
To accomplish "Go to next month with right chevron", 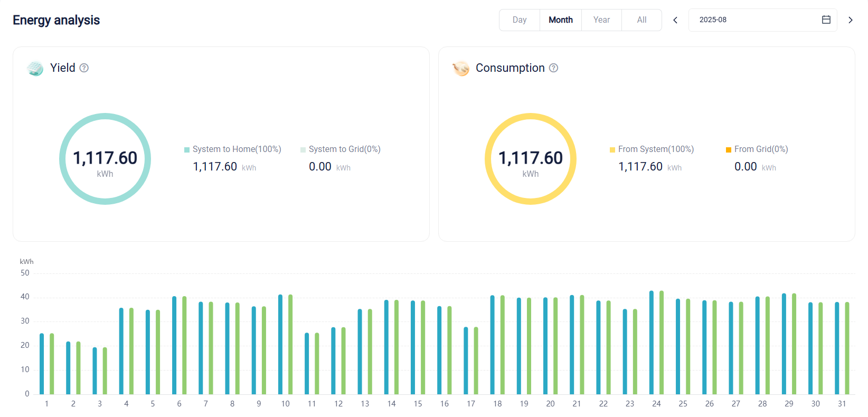I will tap(850, 20).
